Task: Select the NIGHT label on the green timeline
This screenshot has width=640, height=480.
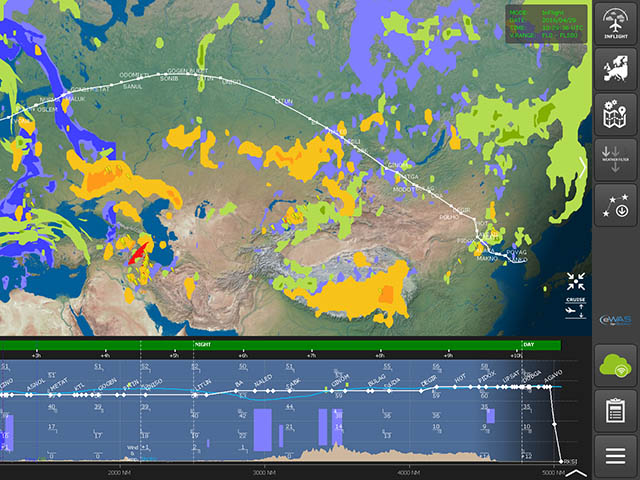Action: pos(202,344)
